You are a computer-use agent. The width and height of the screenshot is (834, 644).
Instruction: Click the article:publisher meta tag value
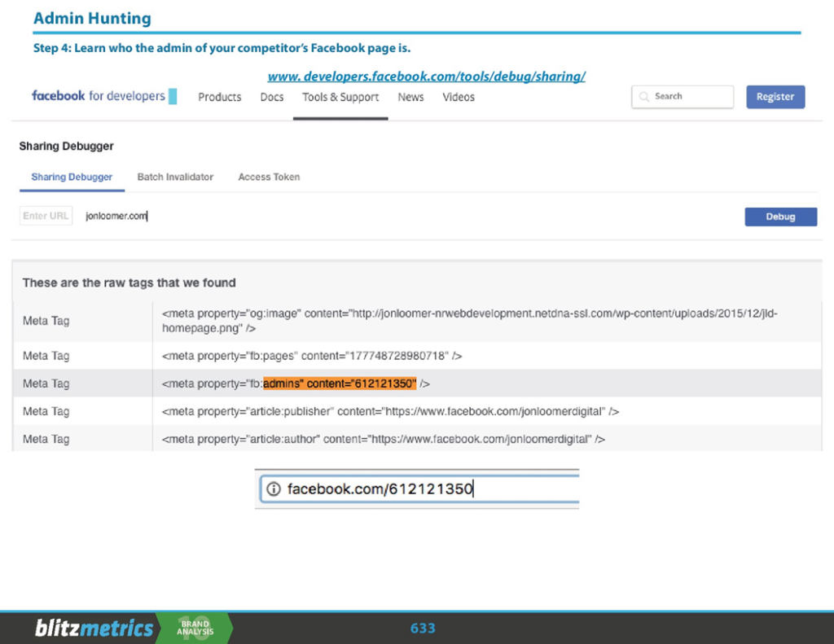click(x=390, y=412)
